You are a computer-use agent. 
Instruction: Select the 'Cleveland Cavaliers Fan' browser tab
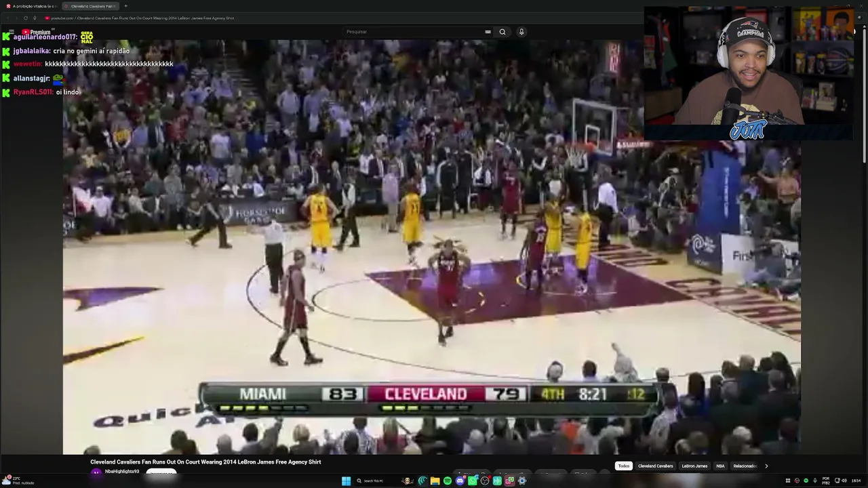pos(92,6)
